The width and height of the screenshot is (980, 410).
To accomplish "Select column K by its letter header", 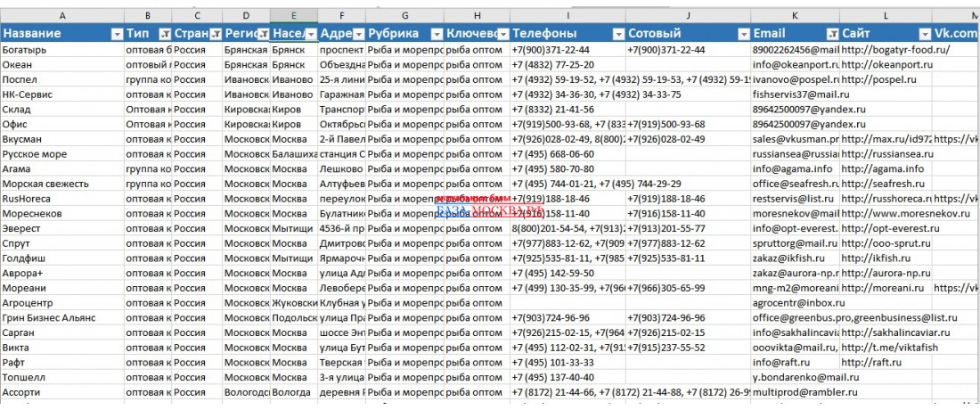I will pyautogui.click(x=795, y=16).
